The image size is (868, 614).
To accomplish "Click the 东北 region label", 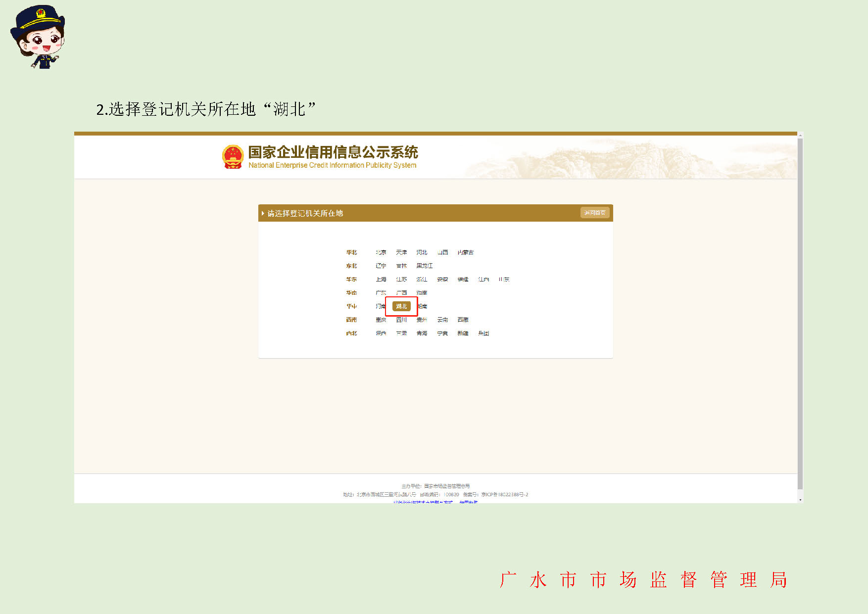I will click(351, 266).
